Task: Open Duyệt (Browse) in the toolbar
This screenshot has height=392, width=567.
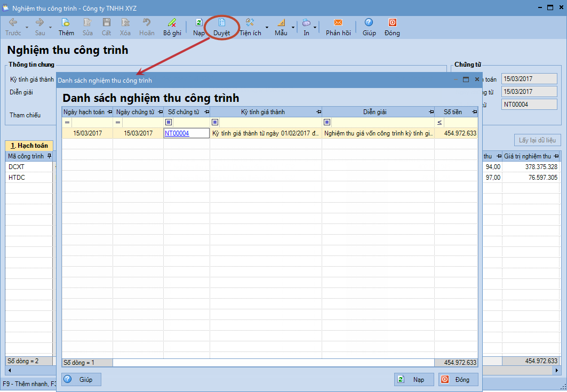Action: coord(222,23)
